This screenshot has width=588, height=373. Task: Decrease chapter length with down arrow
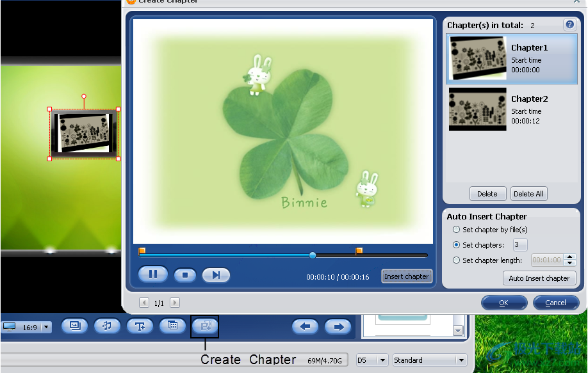pos(570,263)
